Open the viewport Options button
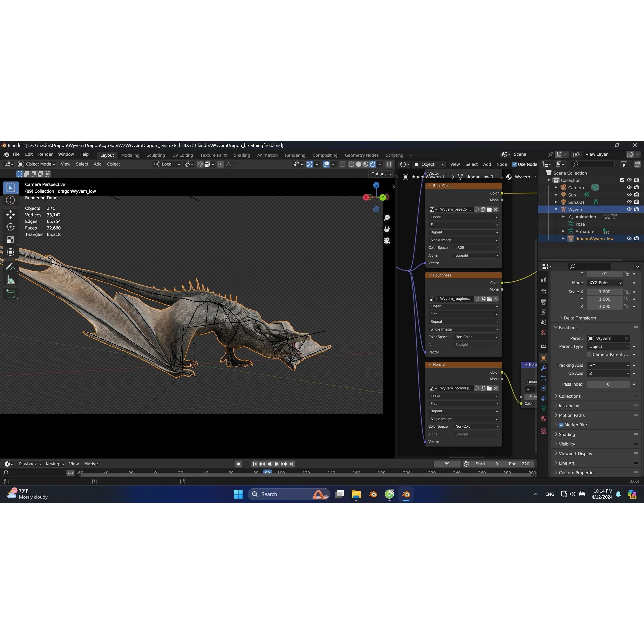Viewport: 644px width, 644px height. tap(381, 174)
